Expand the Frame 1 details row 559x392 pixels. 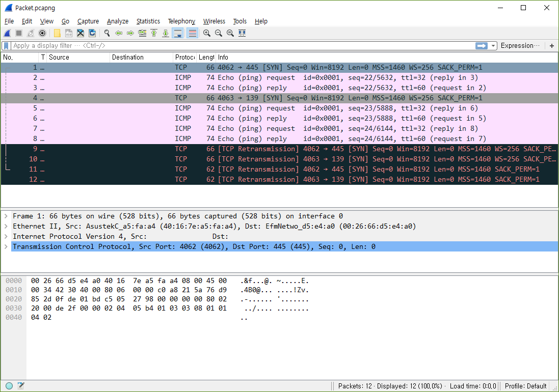6,216
